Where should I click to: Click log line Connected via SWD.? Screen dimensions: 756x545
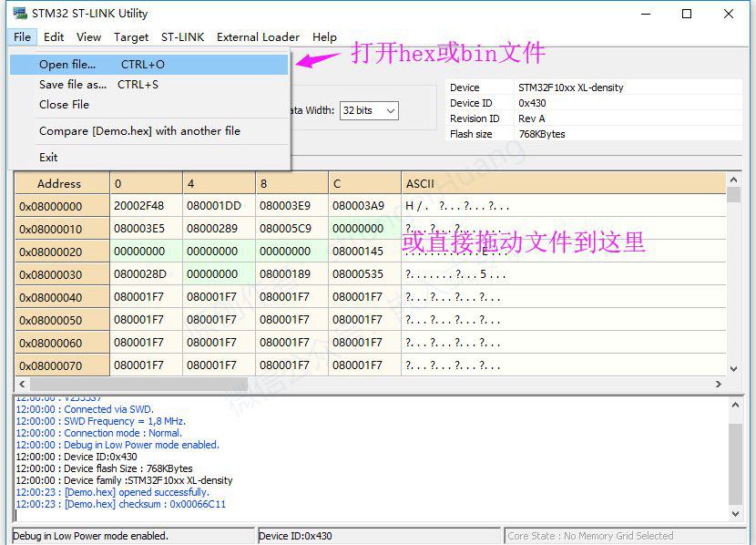(85, 409)
